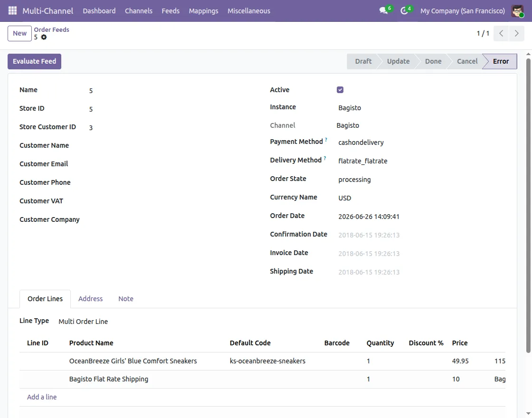Viewport: 532px width, 418px height.
Task: Set status to Done
Action: pos(433,61)
